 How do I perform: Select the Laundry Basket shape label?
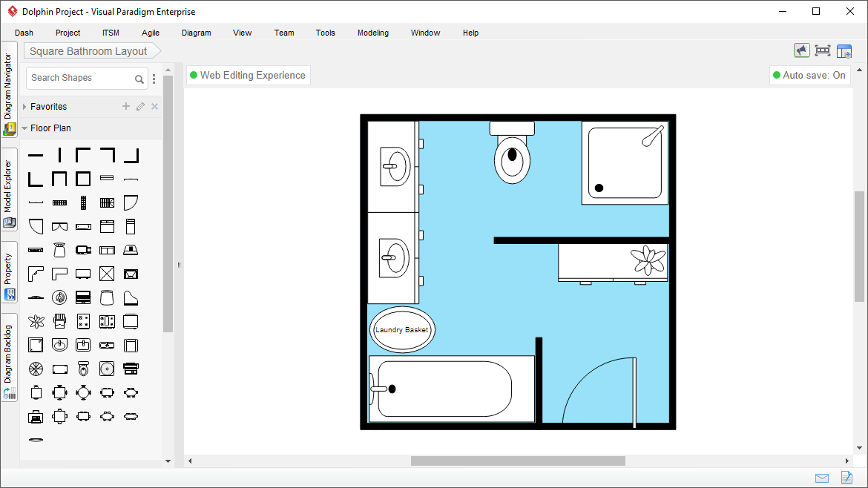402,329
